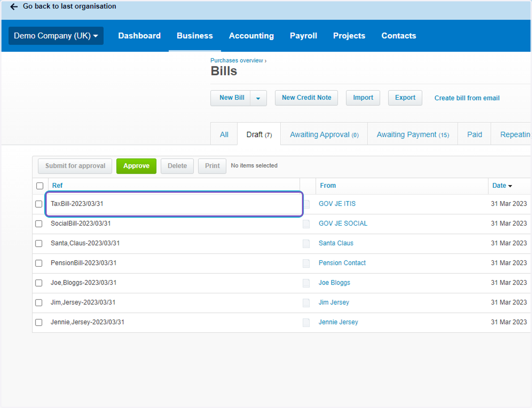
Task: Click file icon beside Joe Bloggs bill
Action: pos(306,283)
